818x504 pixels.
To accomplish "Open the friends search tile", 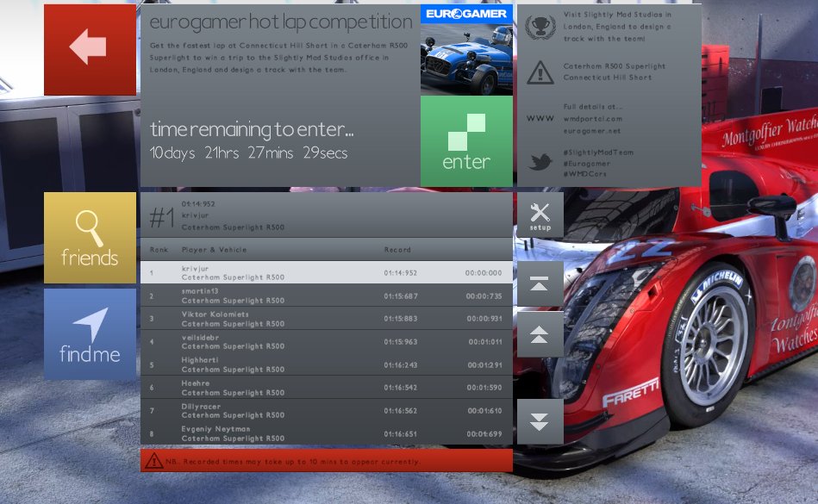I will pos(90,238).
